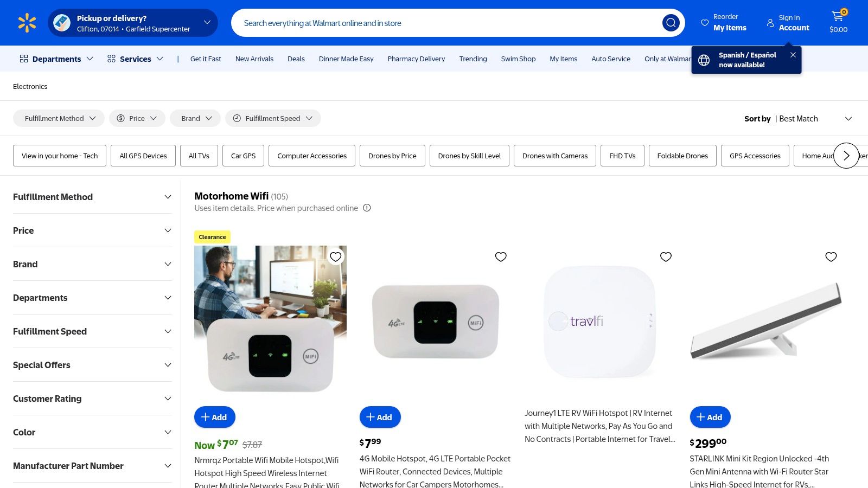The width and height of the screenshot is (868, 488).
Task: Click the Electronics breadcrumb
Action: pos(30,86)
